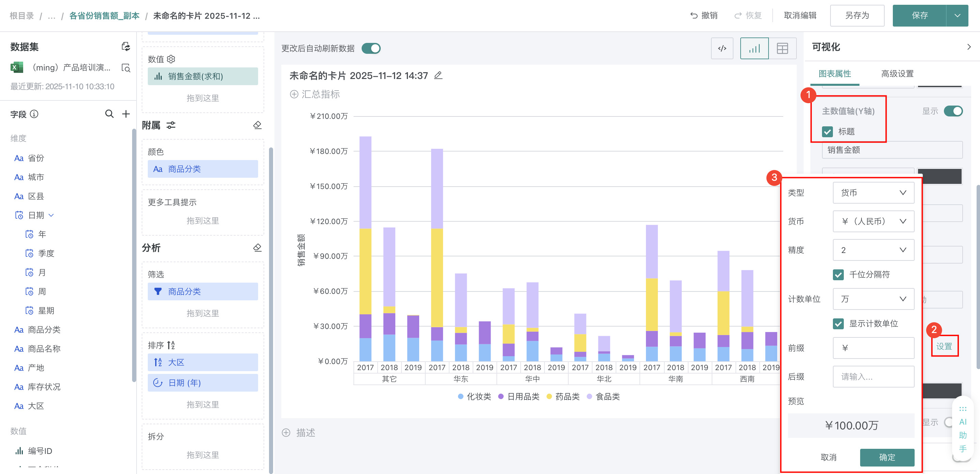The width and height of the screenshot is (980, 474).
Task: Open the 类型 货币 dropdown
Action: point(873,193)
